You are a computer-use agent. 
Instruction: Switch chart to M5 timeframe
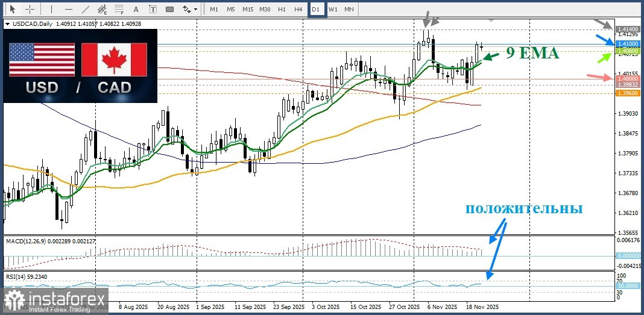pyautogui.click(x=231, y=9)
